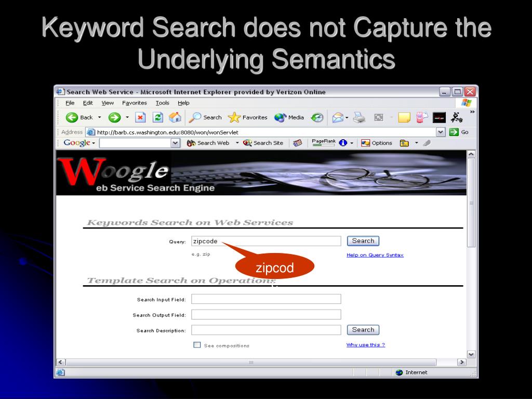532x399 pixels.
Task: Click the Search Site button
Action: point(263,143)
